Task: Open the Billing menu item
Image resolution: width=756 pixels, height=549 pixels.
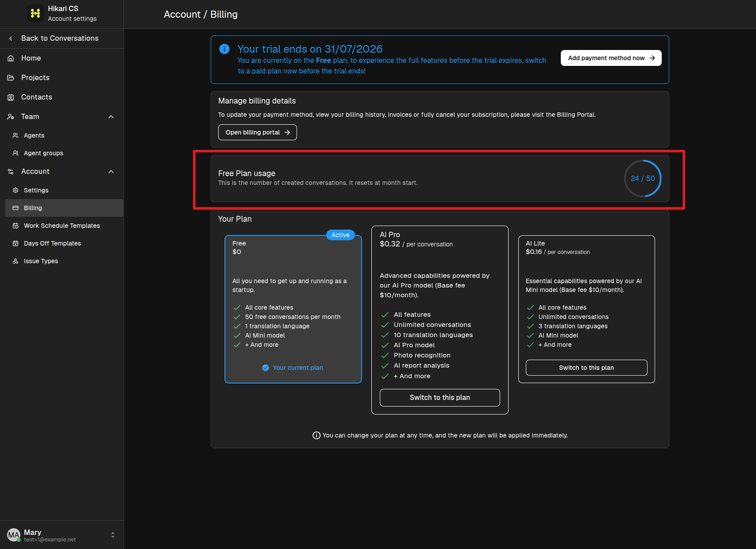Action: tap(64, 208)
